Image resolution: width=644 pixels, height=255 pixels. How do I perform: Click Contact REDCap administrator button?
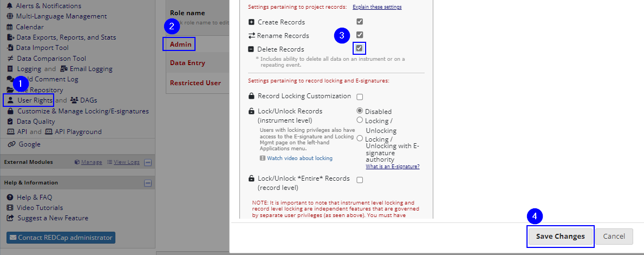click(x=61, y=238)
